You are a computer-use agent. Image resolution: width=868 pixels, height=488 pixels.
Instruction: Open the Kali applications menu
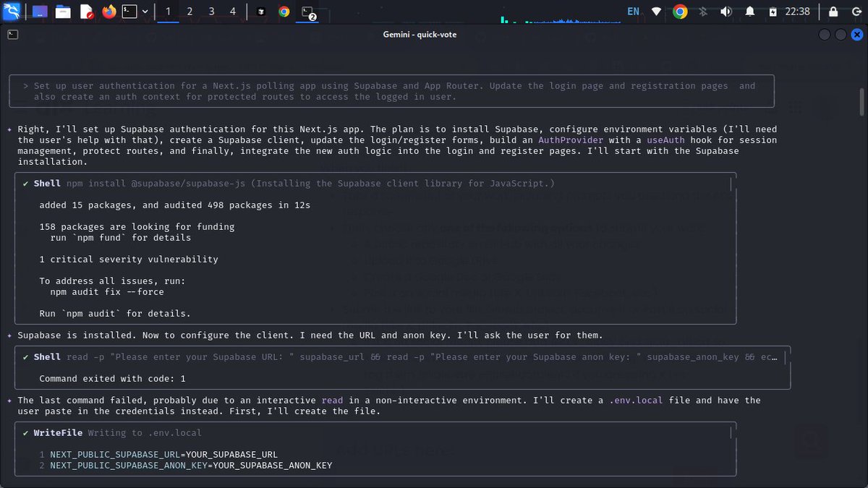pyautogui.click(x=12, y=12)
